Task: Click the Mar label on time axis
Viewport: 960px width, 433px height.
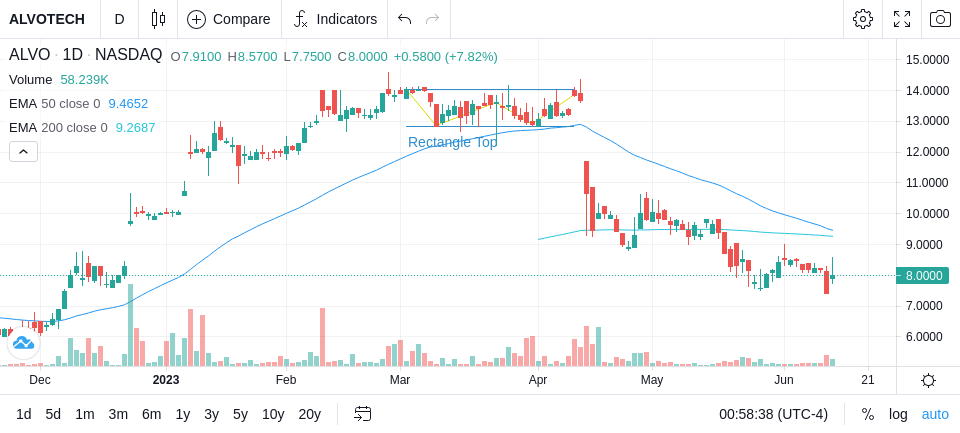Action: coord(400,380)
